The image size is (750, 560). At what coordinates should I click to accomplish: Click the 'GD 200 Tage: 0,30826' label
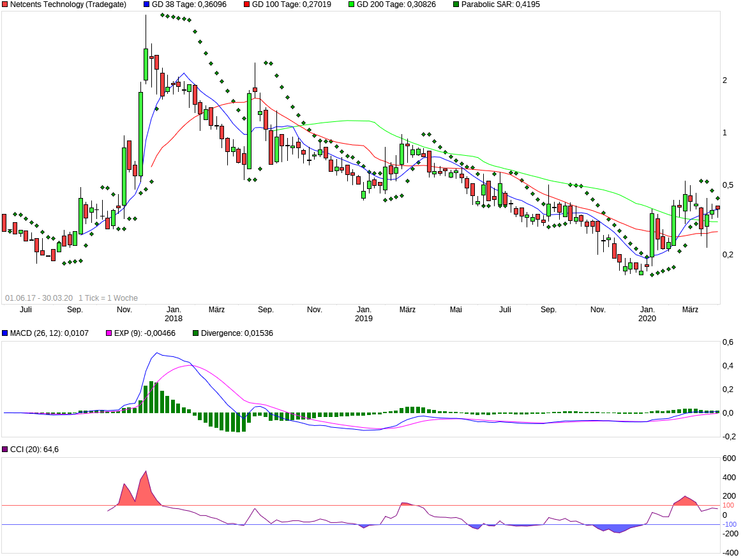[396, 4]
